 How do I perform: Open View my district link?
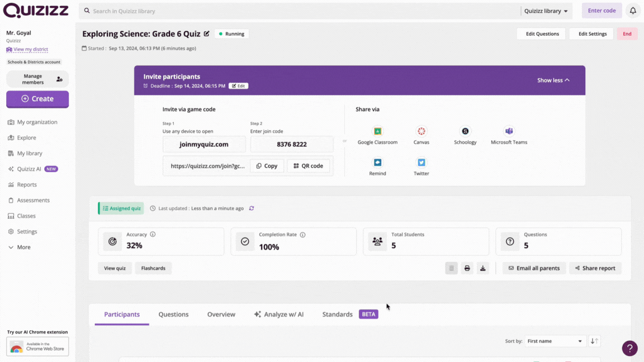click(27, 49)
